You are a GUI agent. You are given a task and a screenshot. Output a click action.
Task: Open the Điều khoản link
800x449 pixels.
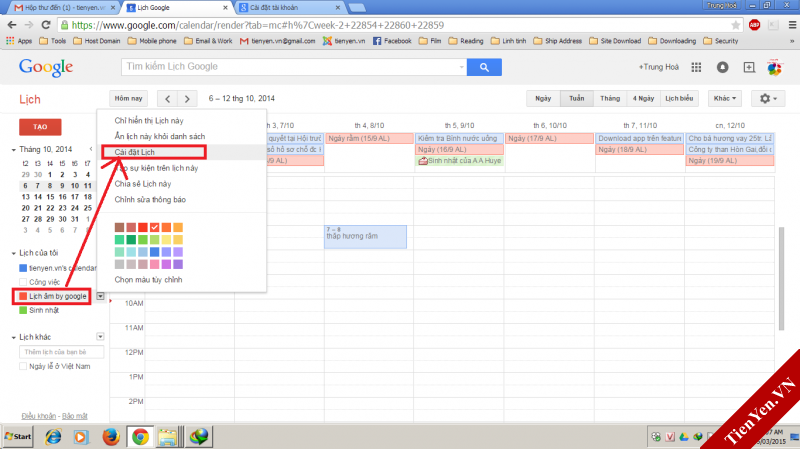(39, 416)
